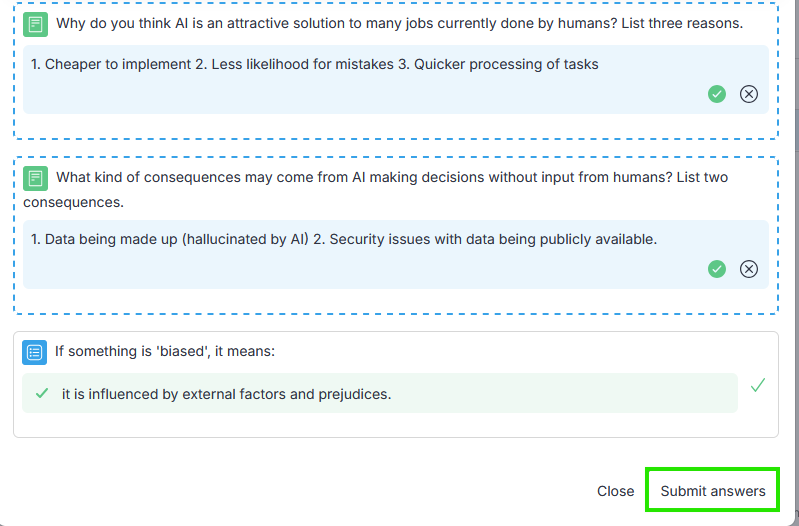Viewport: 799px width, 526px height.
Task: Click the checkmark inside the prejudices answer option
Action: click(x=42, y=394)
